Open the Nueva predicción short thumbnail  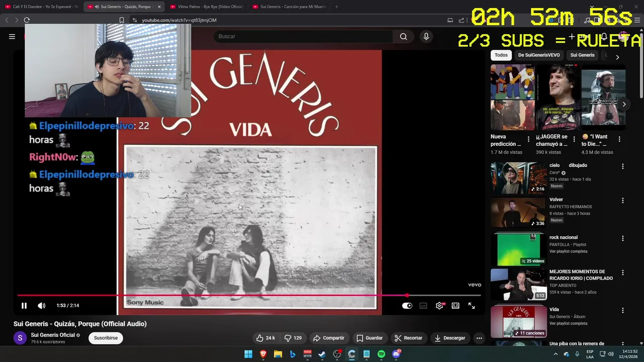[513, 98]
